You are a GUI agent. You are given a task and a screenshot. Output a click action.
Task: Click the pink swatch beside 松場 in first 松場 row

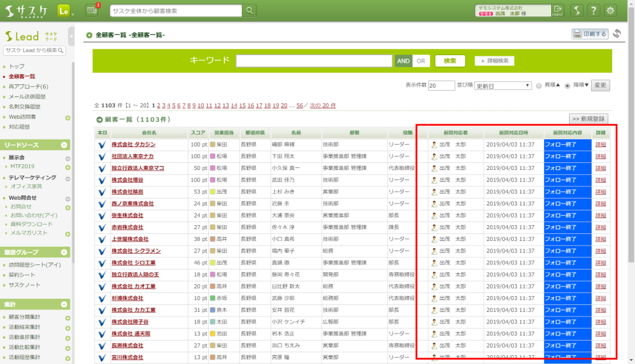coord(213,157)
